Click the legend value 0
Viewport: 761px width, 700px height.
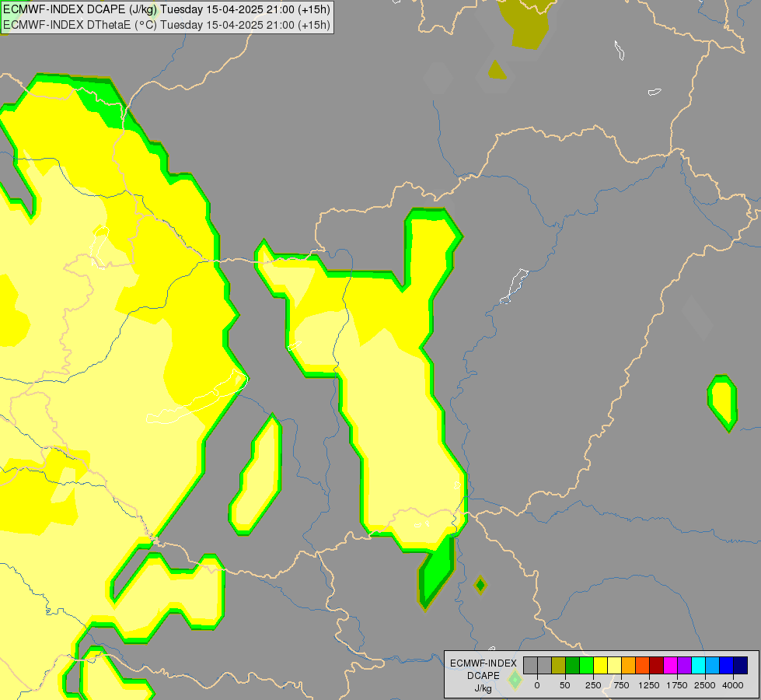point(537,685)
